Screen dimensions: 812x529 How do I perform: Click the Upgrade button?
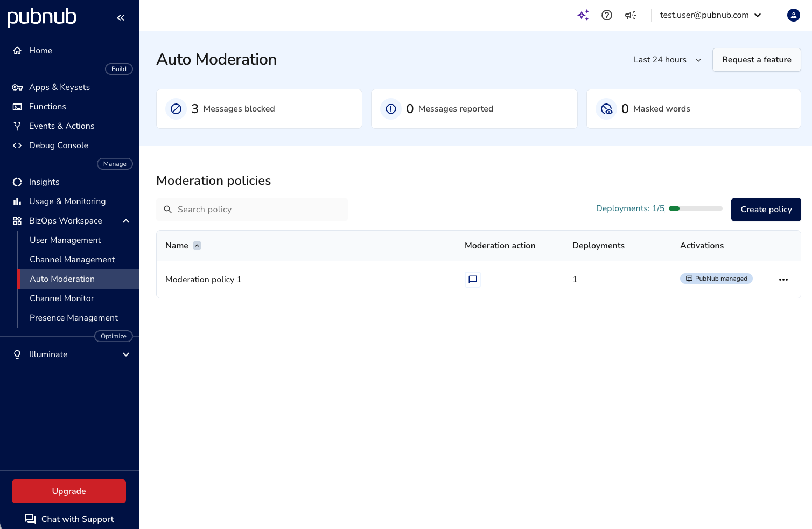coord(69,491)
